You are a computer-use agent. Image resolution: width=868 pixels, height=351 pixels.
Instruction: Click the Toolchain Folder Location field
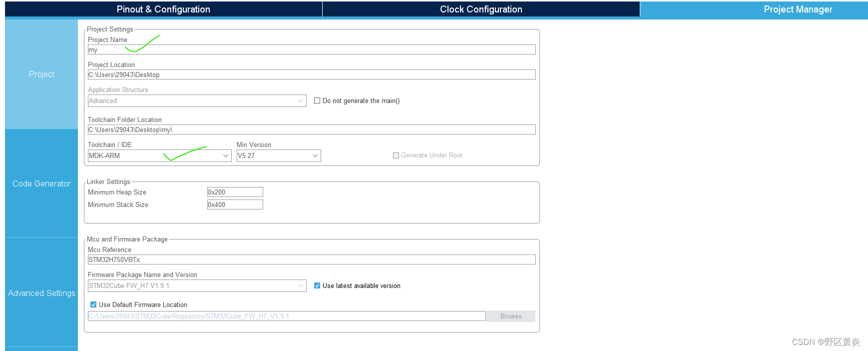point(312,129)
